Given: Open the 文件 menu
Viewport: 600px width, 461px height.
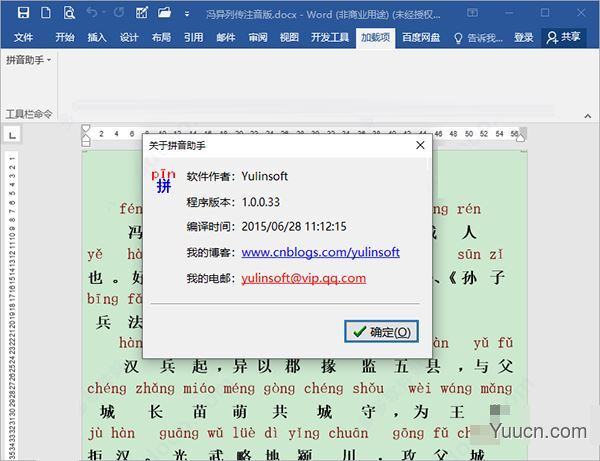Looking at the screenshot, I should (x=23, y=37).
